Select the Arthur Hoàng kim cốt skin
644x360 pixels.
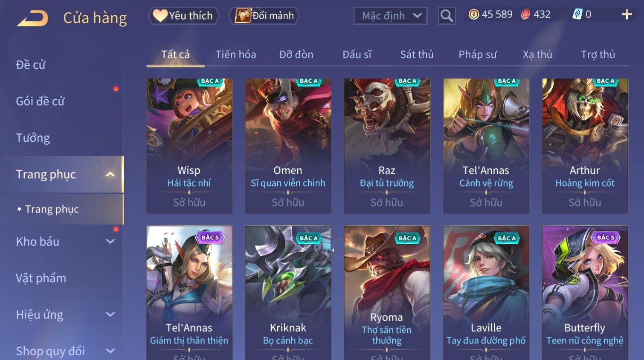click(585, 146)
